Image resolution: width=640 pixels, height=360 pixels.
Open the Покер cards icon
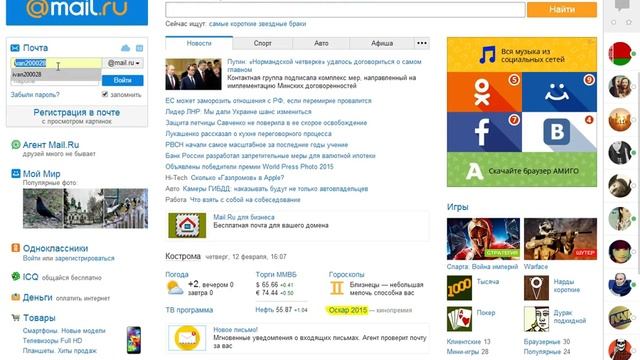(459, 319)
